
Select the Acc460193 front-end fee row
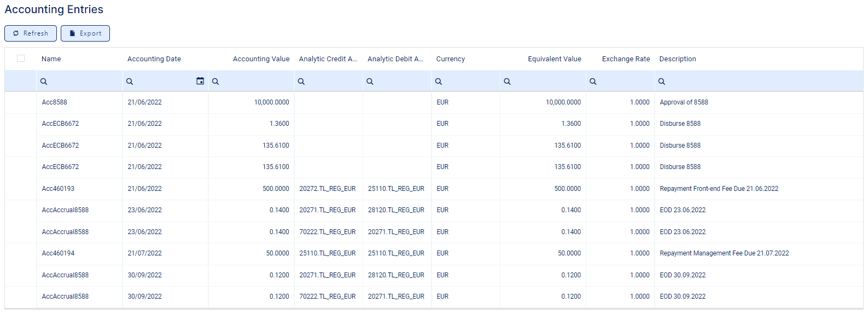coord(58,189)
